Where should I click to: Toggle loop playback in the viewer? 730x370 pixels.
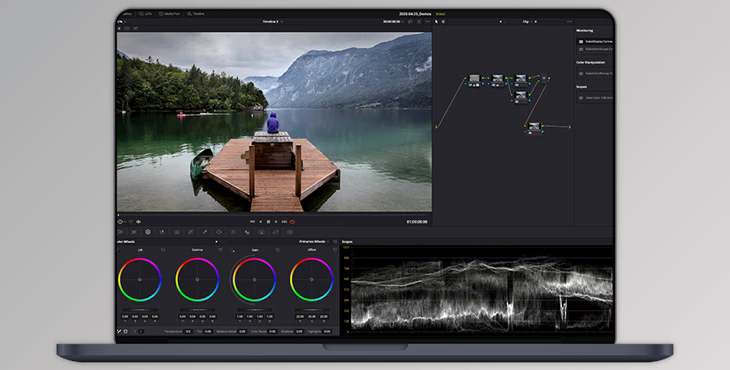(x=292, y=222)
